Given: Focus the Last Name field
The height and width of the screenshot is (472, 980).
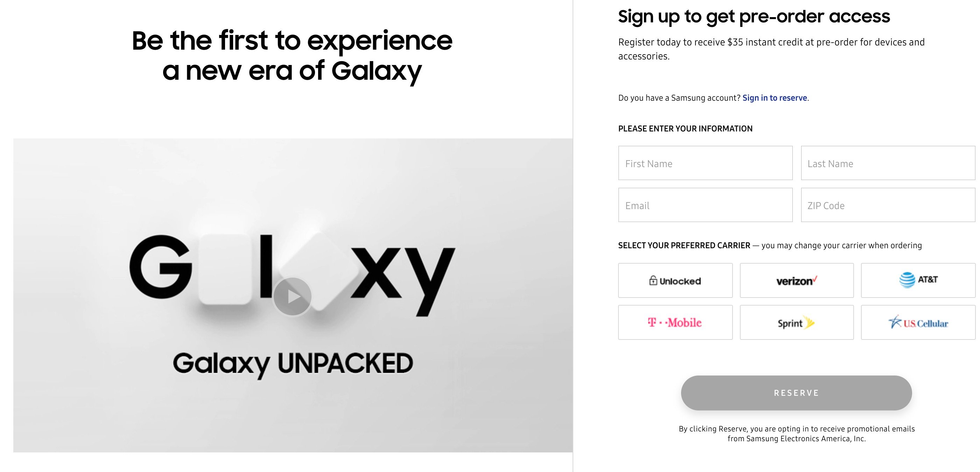Looking at the screenshot, I should click(x=888, y=163).
